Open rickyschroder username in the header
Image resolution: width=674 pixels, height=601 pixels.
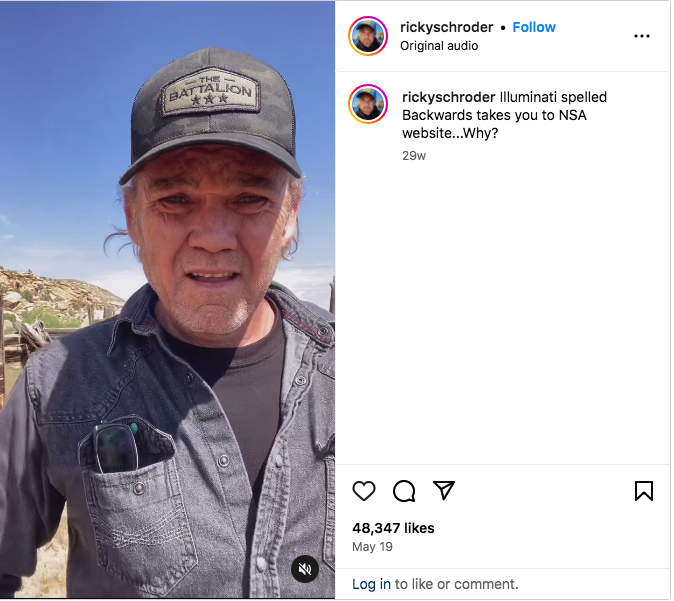click(x=446, y=27)
